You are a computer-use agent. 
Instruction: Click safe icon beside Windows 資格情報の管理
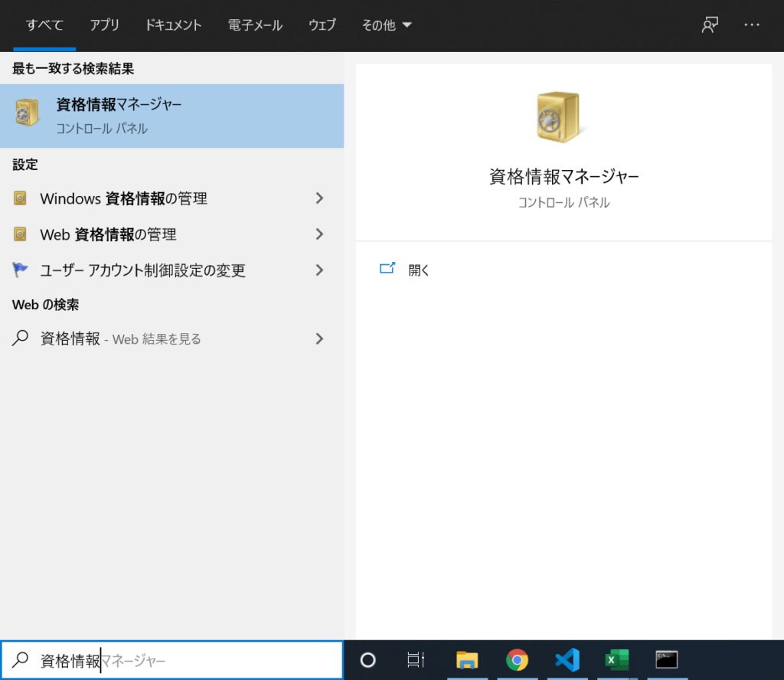[x=20, y=198]
